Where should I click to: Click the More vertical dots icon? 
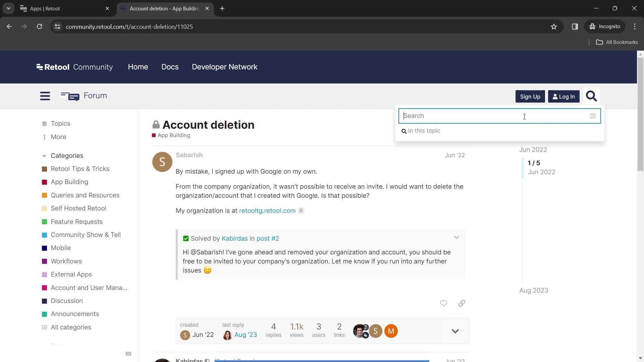click(44, 137)
